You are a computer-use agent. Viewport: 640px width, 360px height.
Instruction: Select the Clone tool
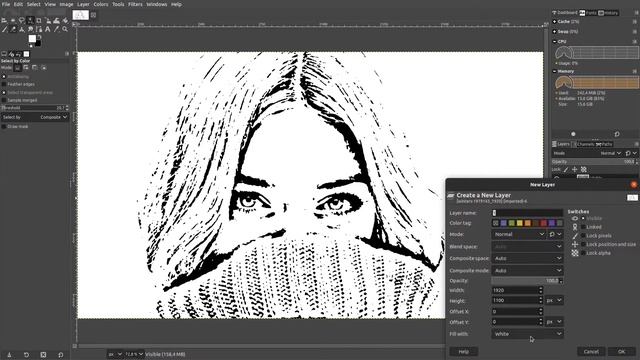(x=22, y=29)
